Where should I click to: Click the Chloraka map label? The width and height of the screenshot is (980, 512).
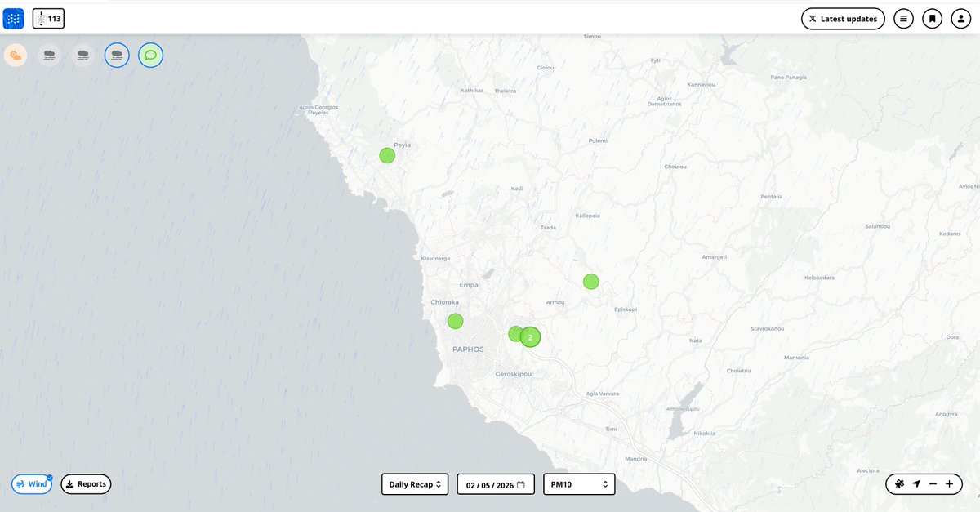point(445,302)
